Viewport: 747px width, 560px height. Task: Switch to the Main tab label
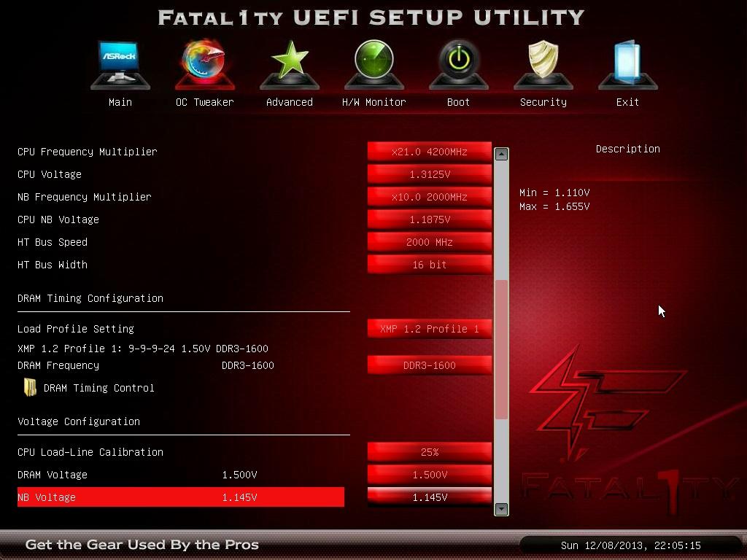tap(120, 102)
